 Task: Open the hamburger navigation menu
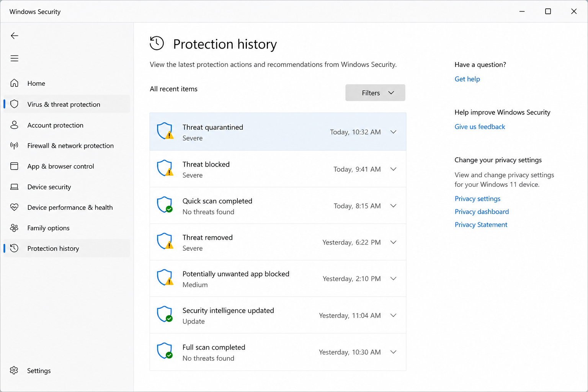pyautogui.click(x=15, y=58)
